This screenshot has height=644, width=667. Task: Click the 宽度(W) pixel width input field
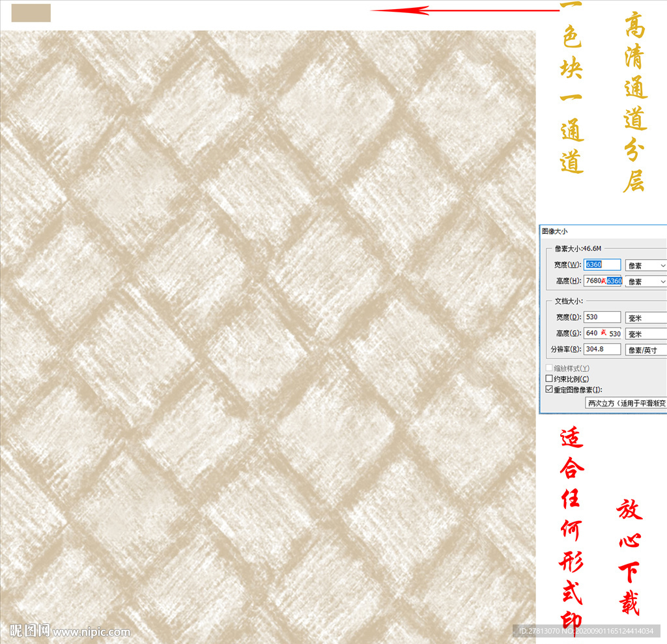coord(602,264)
